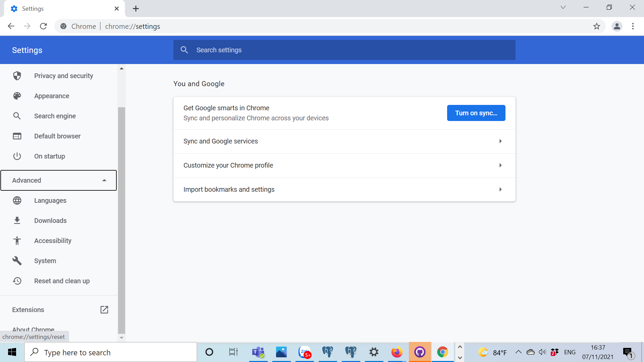This screenshot has width=644, height=362.
Task: Click the browser forward arrow
Action: coord(27,26)
